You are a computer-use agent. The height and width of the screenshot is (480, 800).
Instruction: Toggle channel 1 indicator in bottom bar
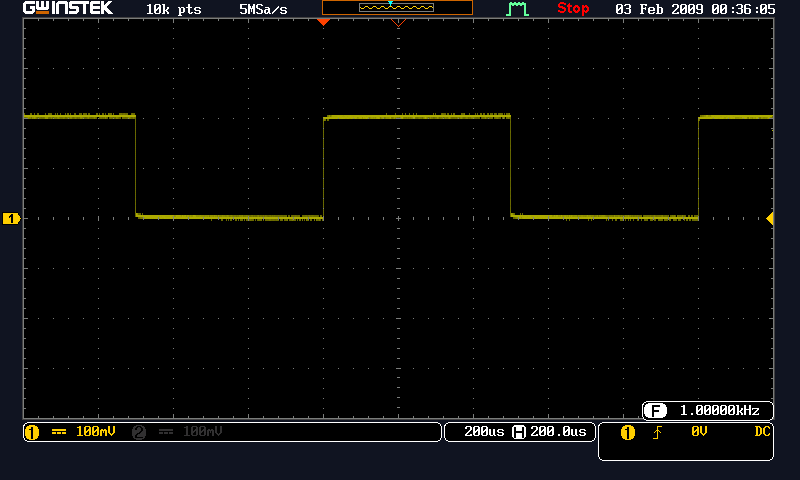point(32,432)
